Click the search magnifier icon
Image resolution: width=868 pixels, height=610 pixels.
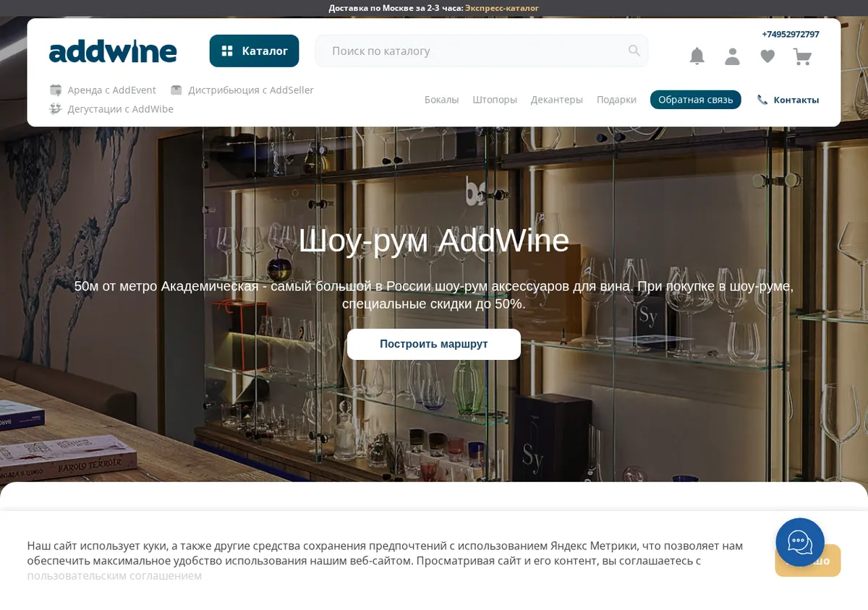point(634,51)
